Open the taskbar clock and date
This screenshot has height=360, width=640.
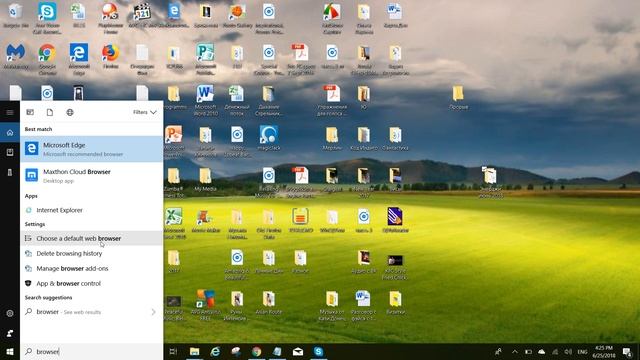tap(604, 351)
